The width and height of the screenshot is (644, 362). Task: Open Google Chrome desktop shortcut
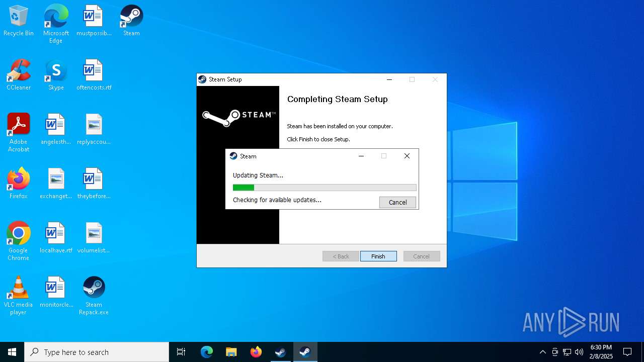[19, 241]
